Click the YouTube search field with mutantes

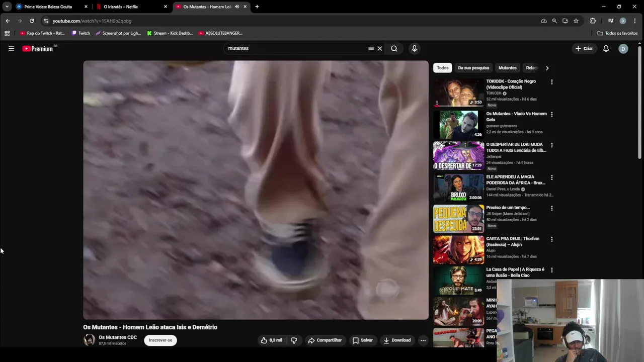tap(297, 49)
